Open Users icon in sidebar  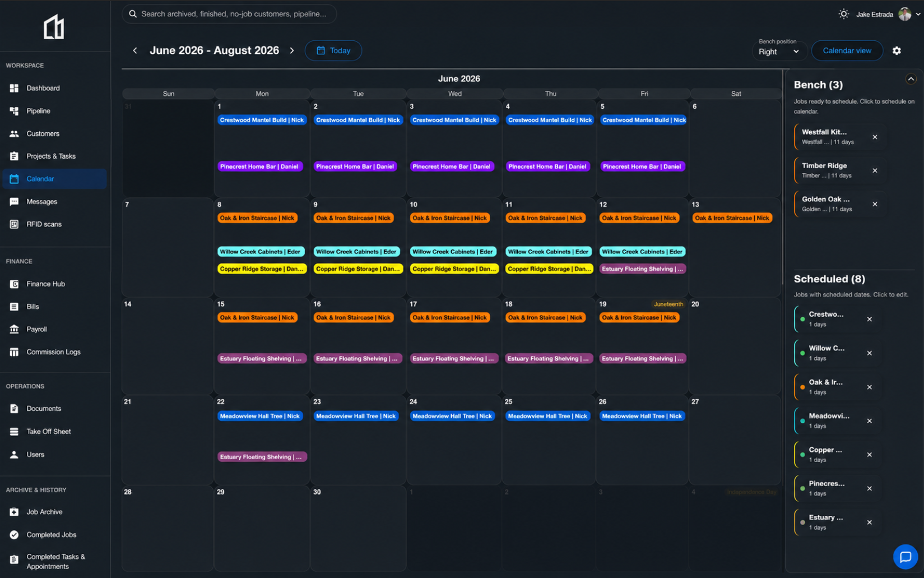tap(14, 455)
